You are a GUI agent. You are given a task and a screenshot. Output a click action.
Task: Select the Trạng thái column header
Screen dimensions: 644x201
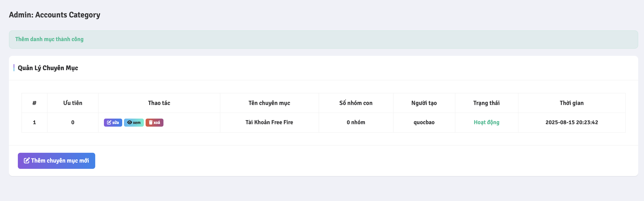click(x=487, y=103)
